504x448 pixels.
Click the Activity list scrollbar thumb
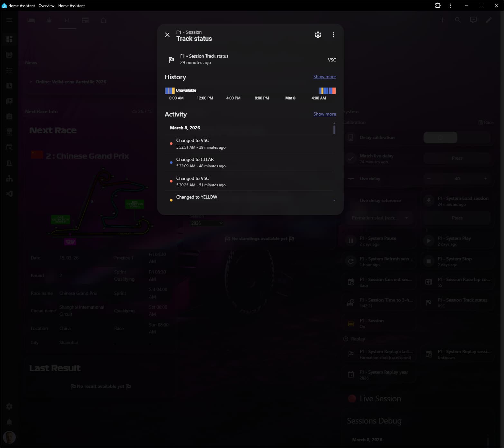(334, 130)
